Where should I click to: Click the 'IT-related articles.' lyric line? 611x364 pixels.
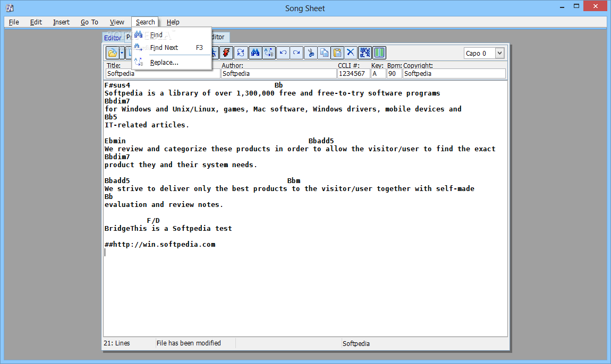point(147,125)
